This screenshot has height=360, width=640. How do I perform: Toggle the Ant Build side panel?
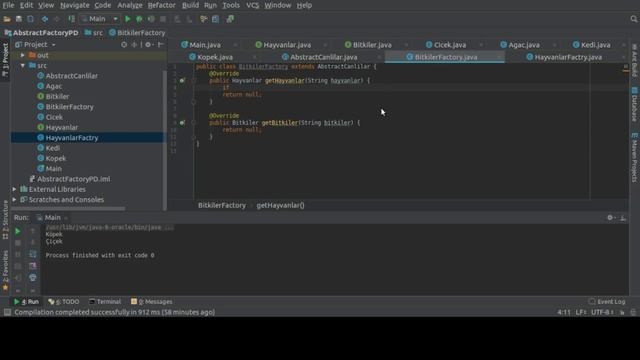point(634,61)
